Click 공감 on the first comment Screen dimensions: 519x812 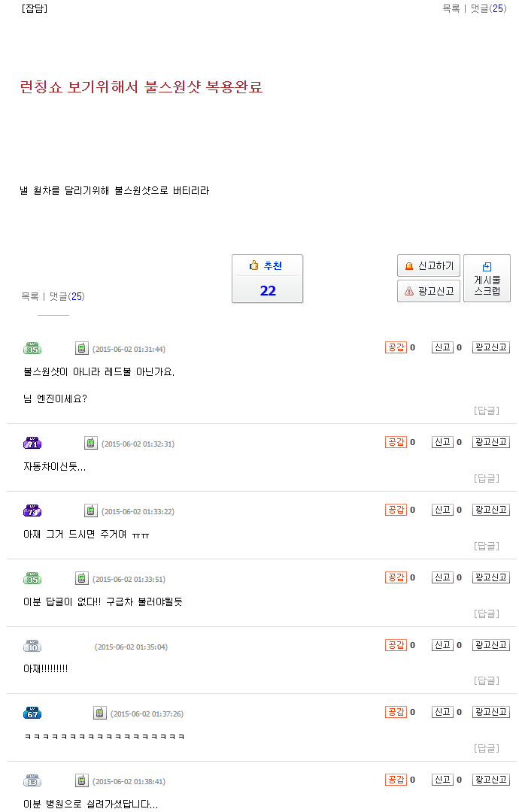tap(396, 347)
